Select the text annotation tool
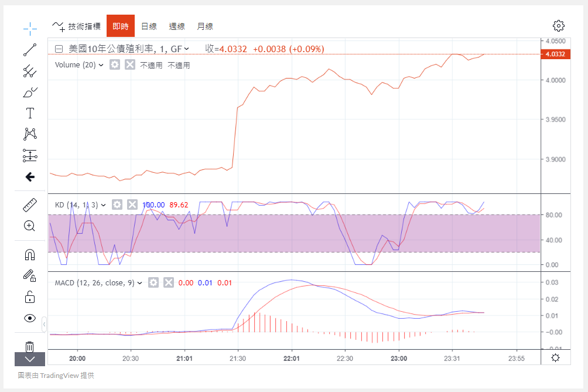 point(30,113)
